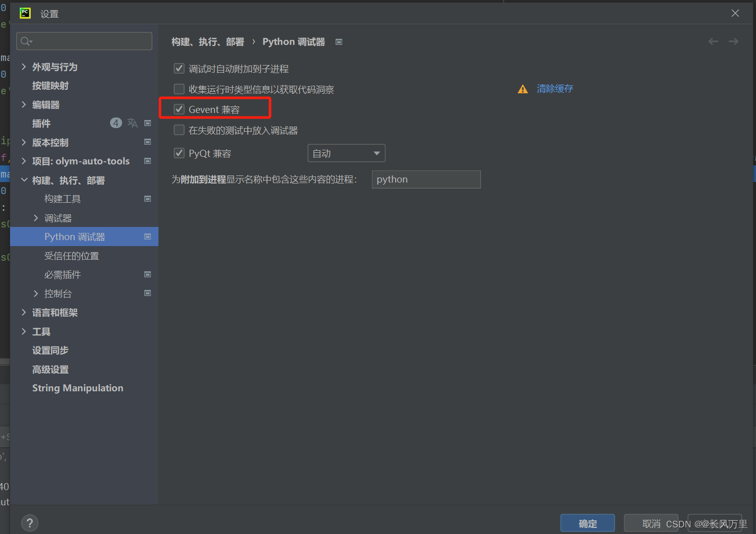Close the 设置 dialog with X
The height and width of the screenshot is (534, 756).
735,13
